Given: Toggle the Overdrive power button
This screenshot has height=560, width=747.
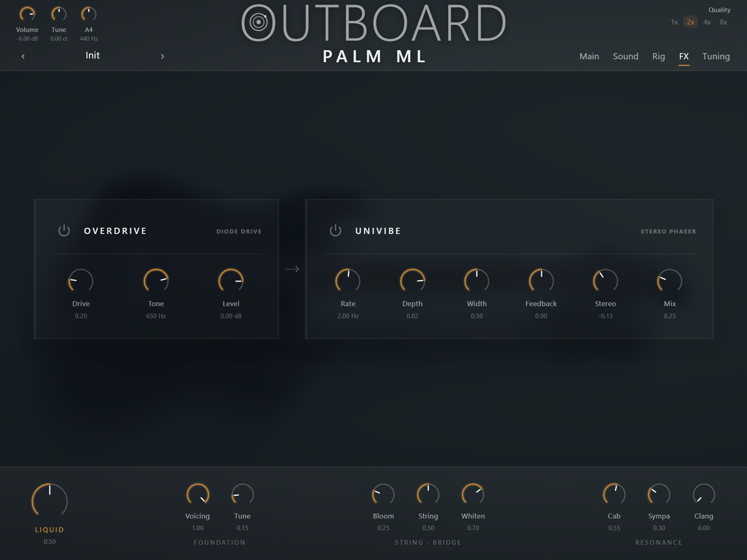Looking at the screenshot, I should pos(64,231).
